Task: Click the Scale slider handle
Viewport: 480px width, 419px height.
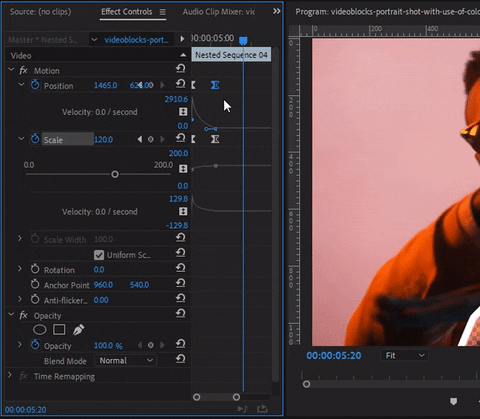Action: coord(115,174)
